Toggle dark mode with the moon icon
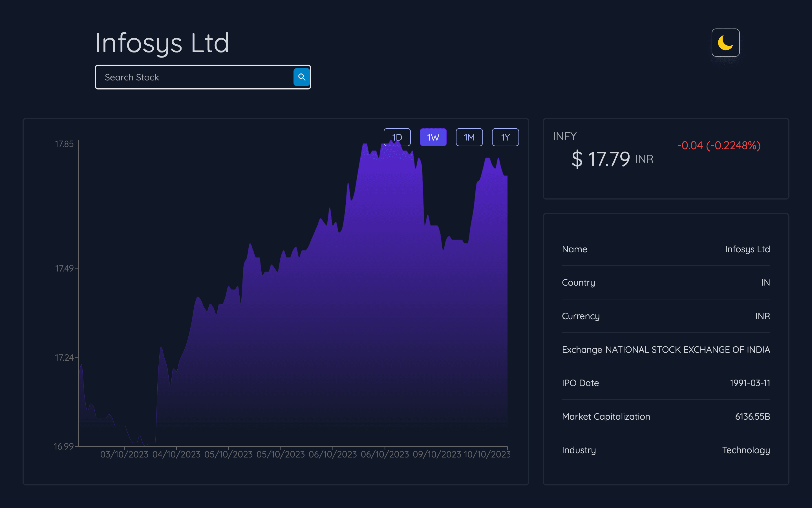The image size is (812, 508). coord(725,43)
